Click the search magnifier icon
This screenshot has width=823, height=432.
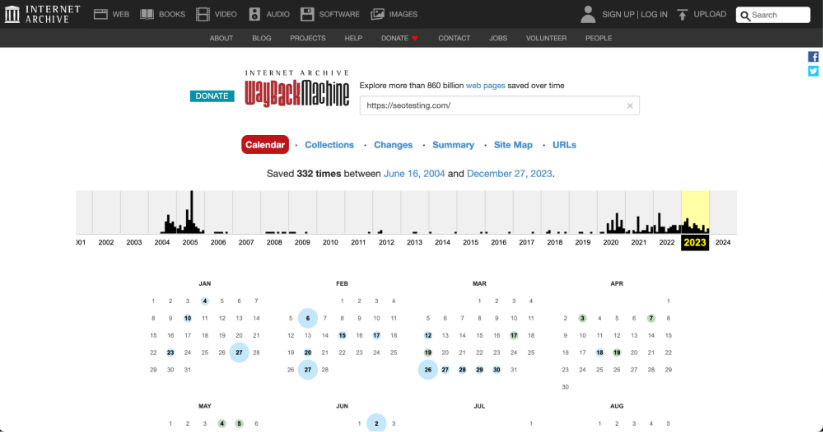pyautogui.click(x=745, y=15)
